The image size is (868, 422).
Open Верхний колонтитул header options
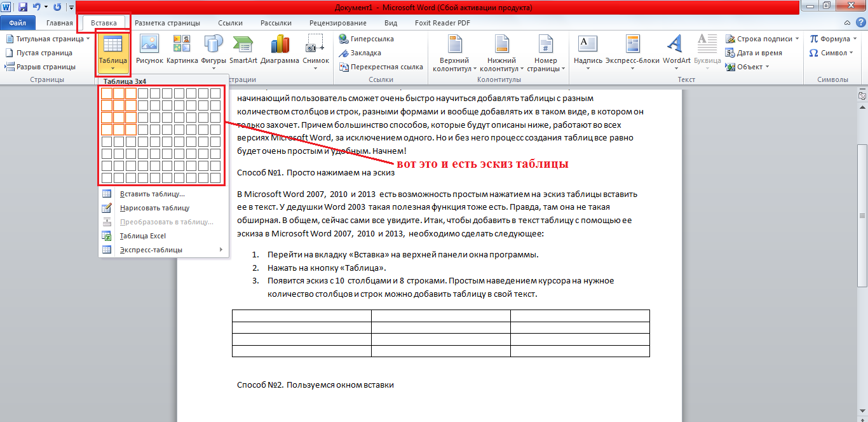click(x=454, y=53)
